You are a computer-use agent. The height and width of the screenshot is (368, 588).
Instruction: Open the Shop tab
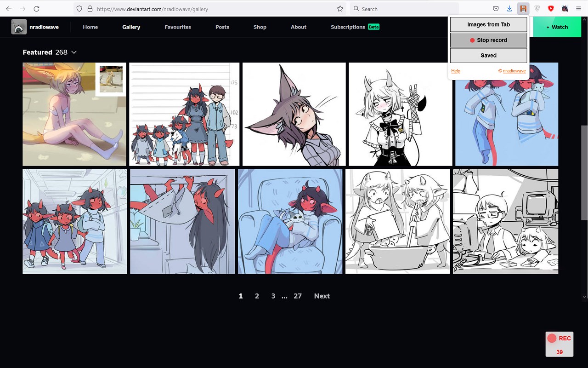[260, 27]
